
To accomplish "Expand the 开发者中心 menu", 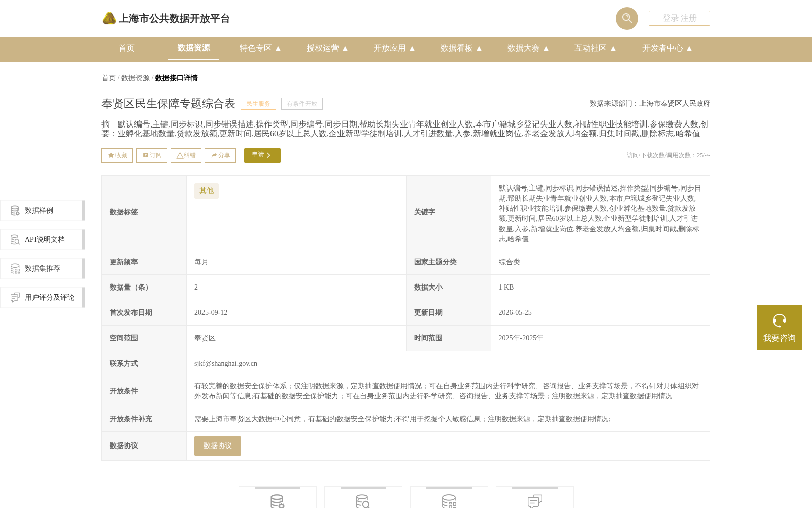I will pos(667,48).
